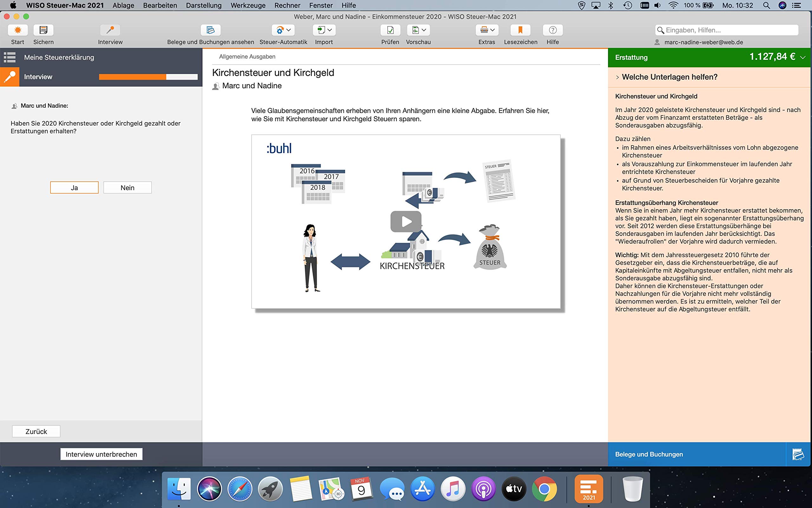Screen dimensions: 812x508
Task: Go back with the Zurück button
Action: tap(36, 431)
